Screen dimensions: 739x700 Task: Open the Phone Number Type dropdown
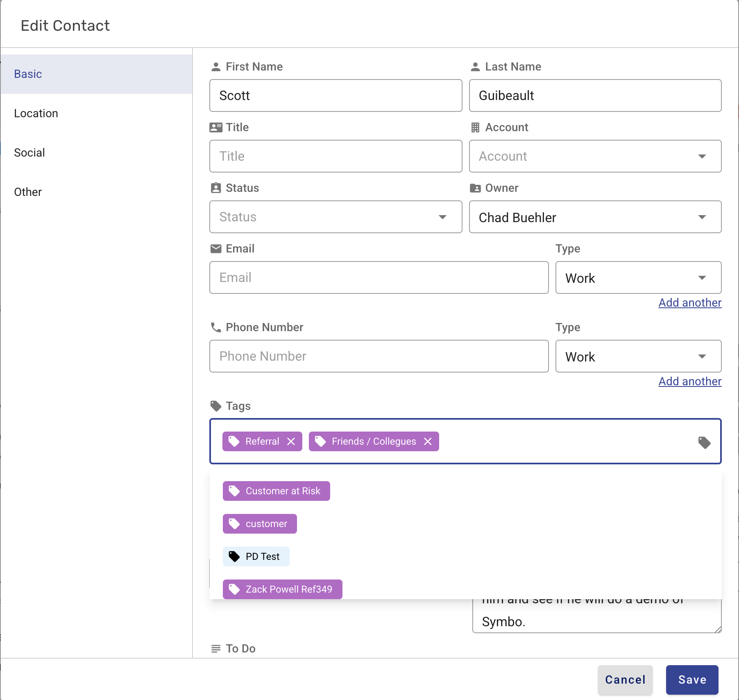tap(638, 356)
